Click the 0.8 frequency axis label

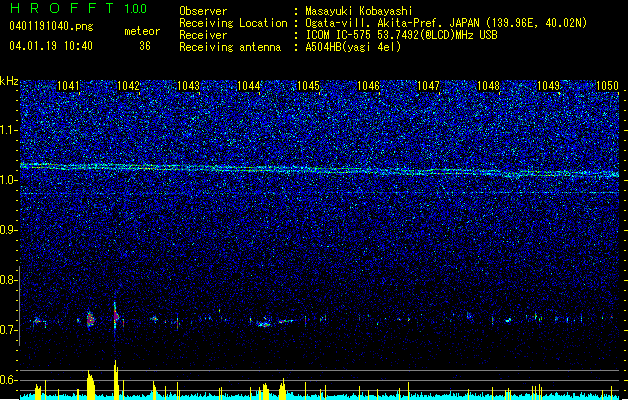(x=9, y=280)
